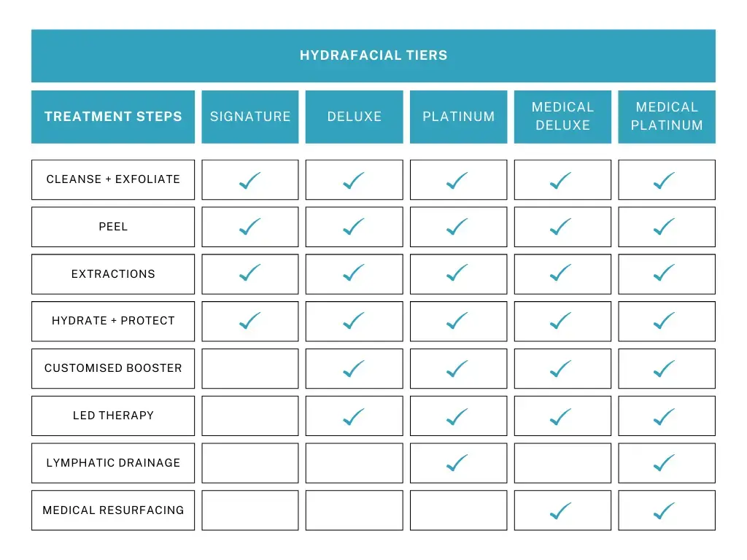Click the Signature checkmark for Cleanse + Exfoliate
The width and height of the screenshot is (747, 560).
[x=250, y=180]
